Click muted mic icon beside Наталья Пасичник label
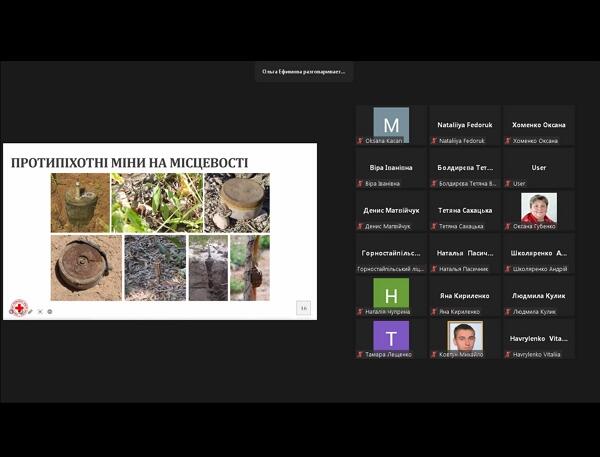The height and width of the screenshot is (457, 600). point(434,269)
